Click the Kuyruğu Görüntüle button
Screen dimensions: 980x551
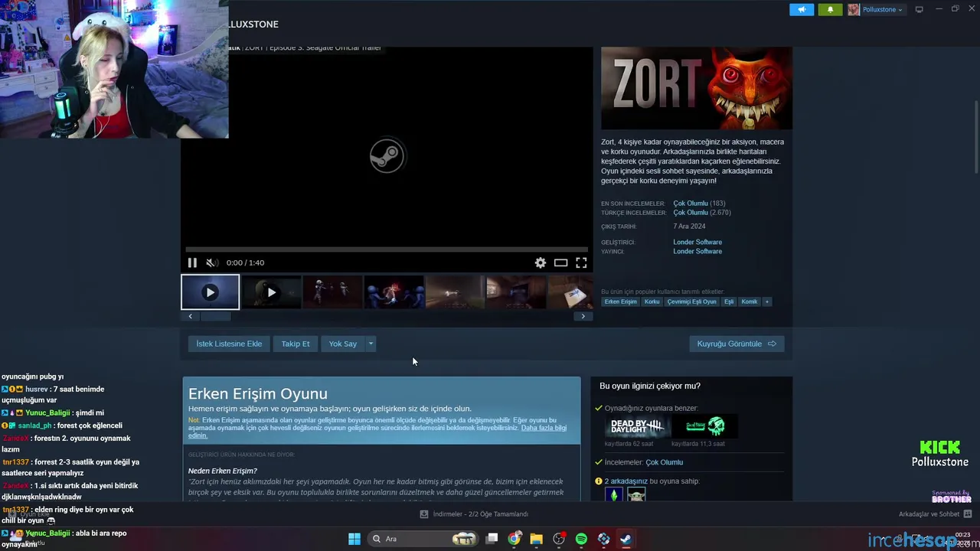pos(737,344)
